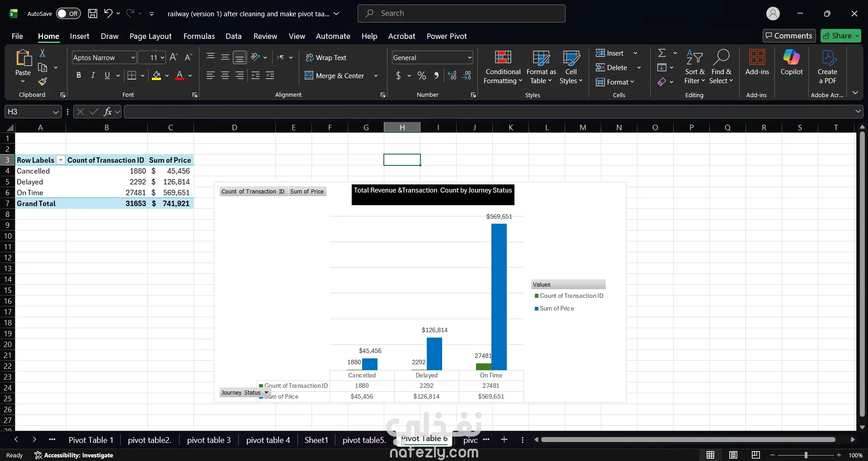Click the Increase Indent icon
This screenshot has width=868, height=461.
tap(270, 75)
